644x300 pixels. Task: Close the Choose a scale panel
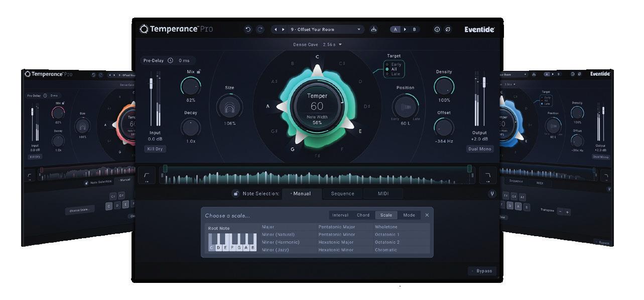point(427,215)
